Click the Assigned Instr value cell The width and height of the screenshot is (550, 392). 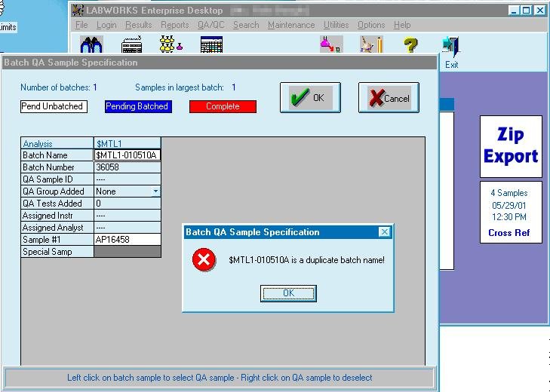click(x=128, y=216)
